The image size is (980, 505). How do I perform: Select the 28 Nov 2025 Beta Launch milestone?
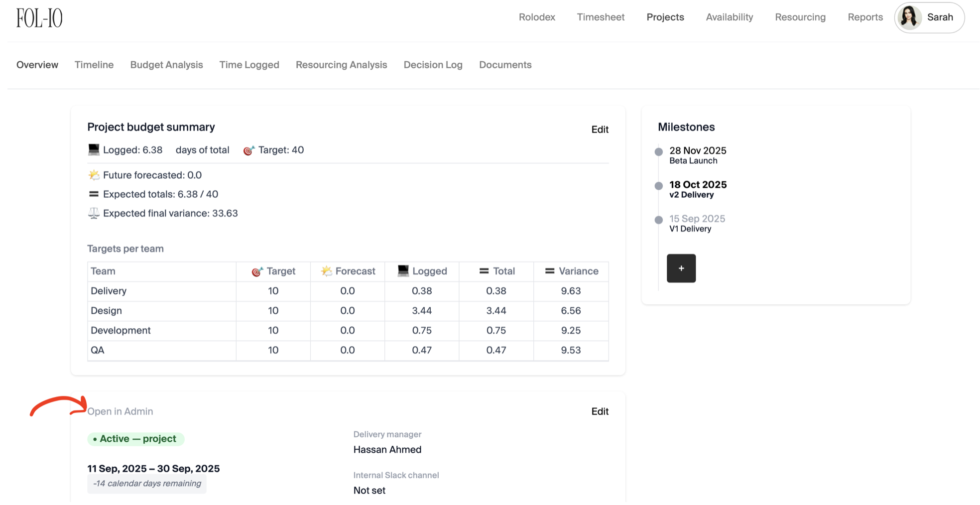(697, 155)
